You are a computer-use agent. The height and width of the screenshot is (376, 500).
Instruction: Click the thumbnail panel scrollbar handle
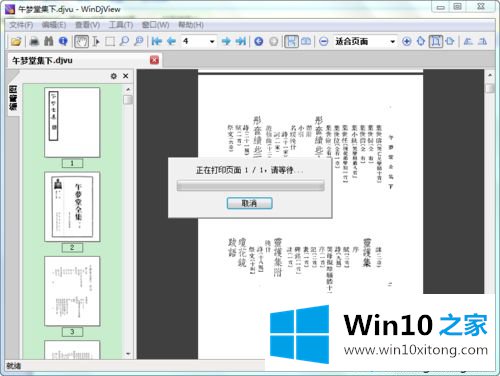click(x=128, y=100)
